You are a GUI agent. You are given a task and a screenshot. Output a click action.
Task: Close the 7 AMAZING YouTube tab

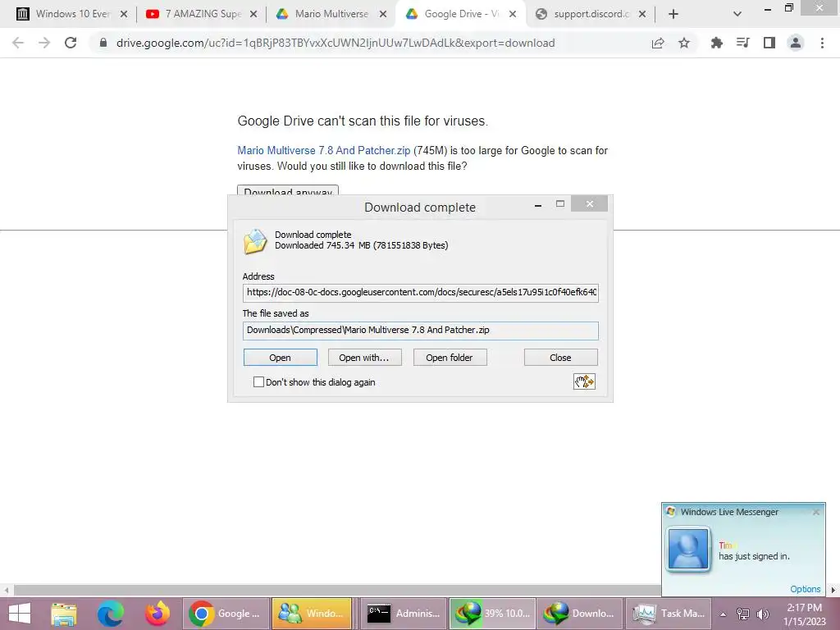253,15
